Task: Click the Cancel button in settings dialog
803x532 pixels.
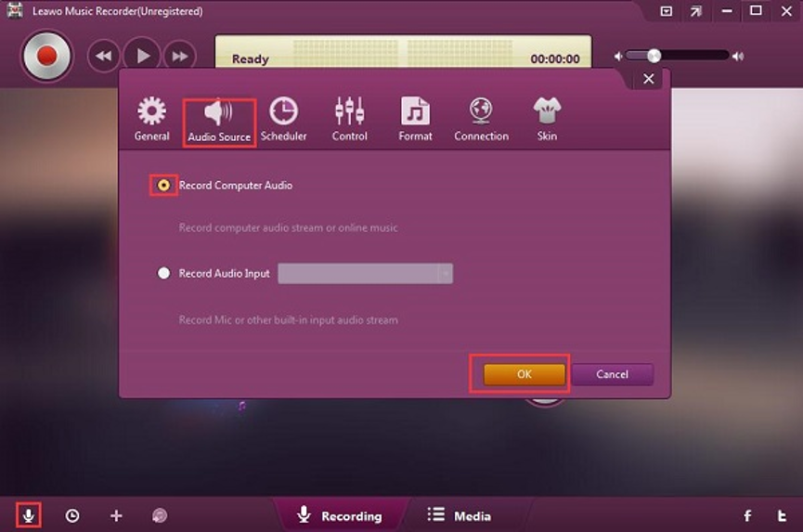Action: click(x=612, y=374)
